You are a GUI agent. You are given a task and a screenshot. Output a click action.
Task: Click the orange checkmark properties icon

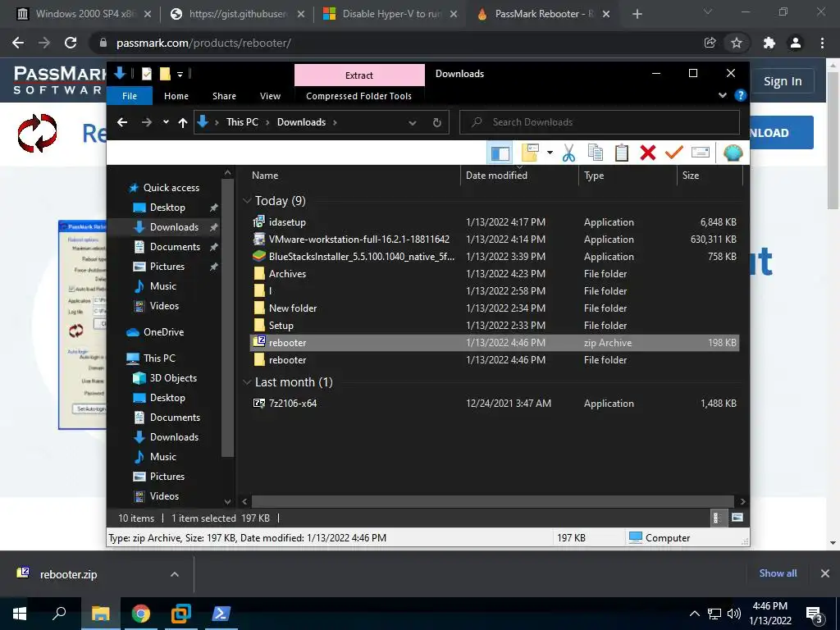(674, 153)
